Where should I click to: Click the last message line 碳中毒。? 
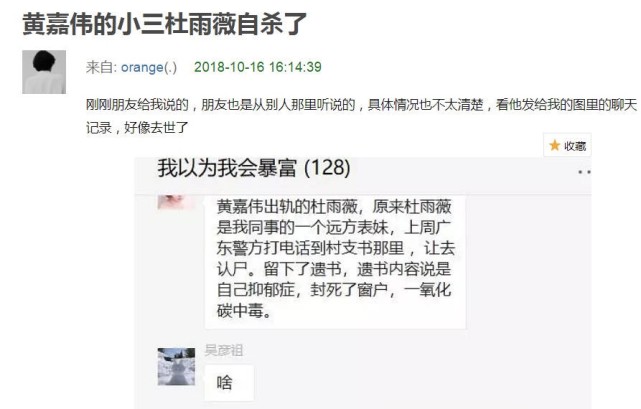244,311
